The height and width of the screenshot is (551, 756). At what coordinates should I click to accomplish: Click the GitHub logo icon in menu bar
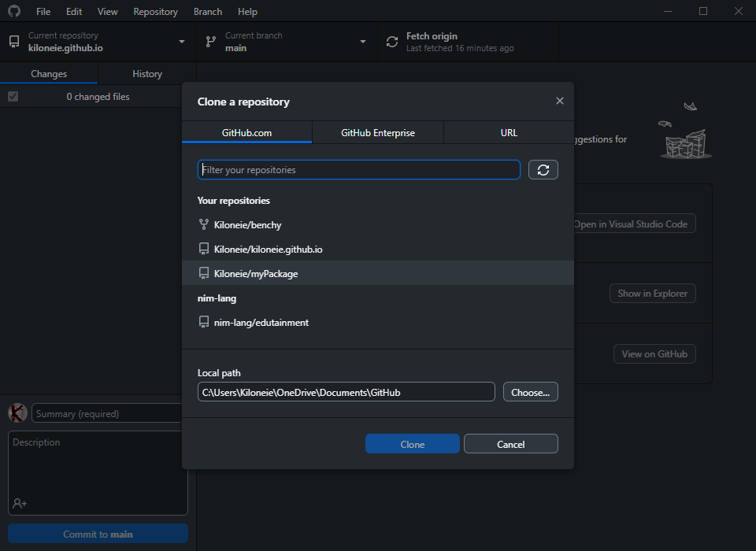(x=14, y=10)
